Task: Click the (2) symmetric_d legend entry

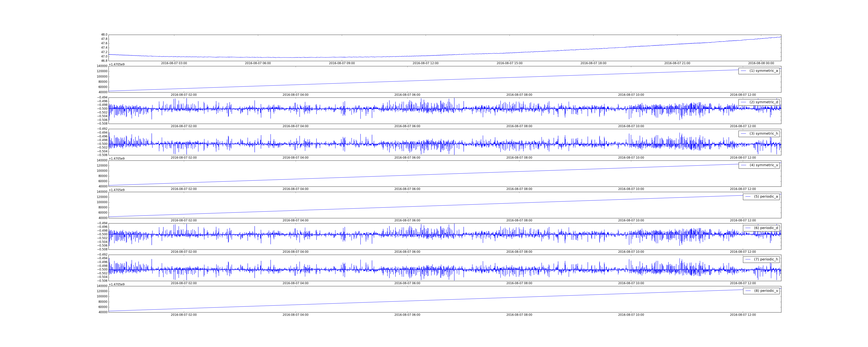Action: pyautogui.click(x=759, y=102)
